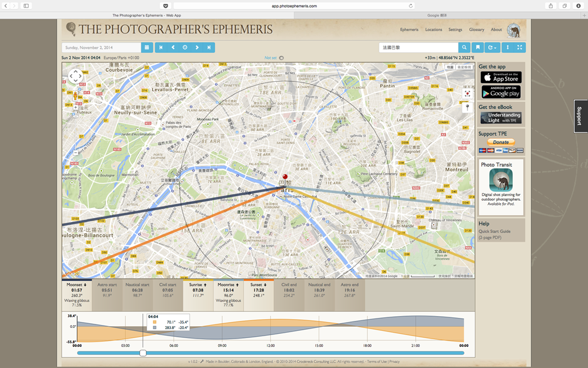Jump to the last event with skip-forward icon
This screenshot has width=588, height=368.
coord(209,48)
